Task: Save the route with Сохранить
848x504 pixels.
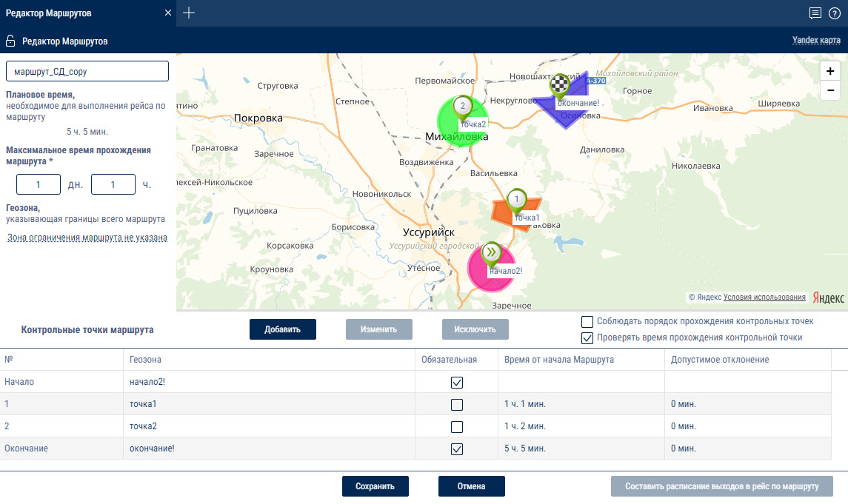Action: point(375,486)
